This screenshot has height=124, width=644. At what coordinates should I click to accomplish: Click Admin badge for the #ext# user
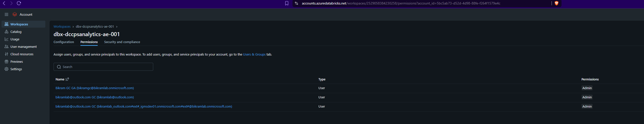(x=587, y=107)
